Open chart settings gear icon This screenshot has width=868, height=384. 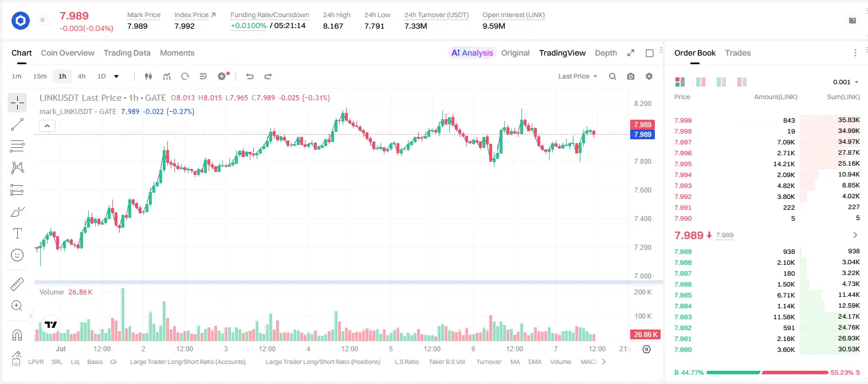point(649,76)
